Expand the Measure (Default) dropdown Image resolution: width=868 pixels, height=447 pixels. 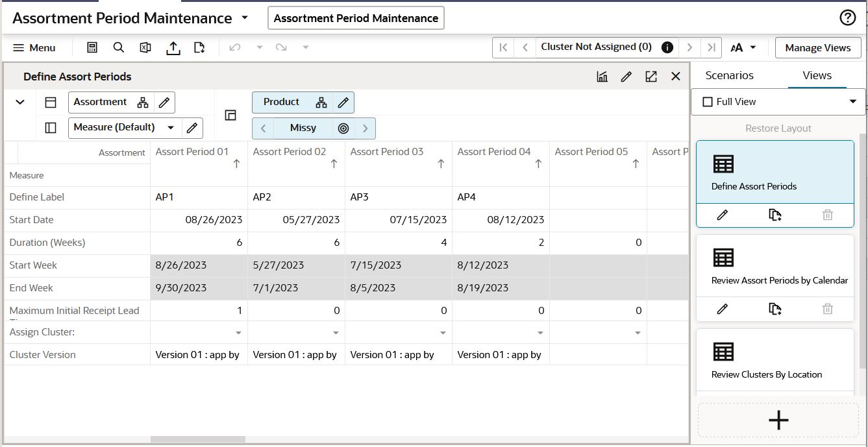click(171, 128)
